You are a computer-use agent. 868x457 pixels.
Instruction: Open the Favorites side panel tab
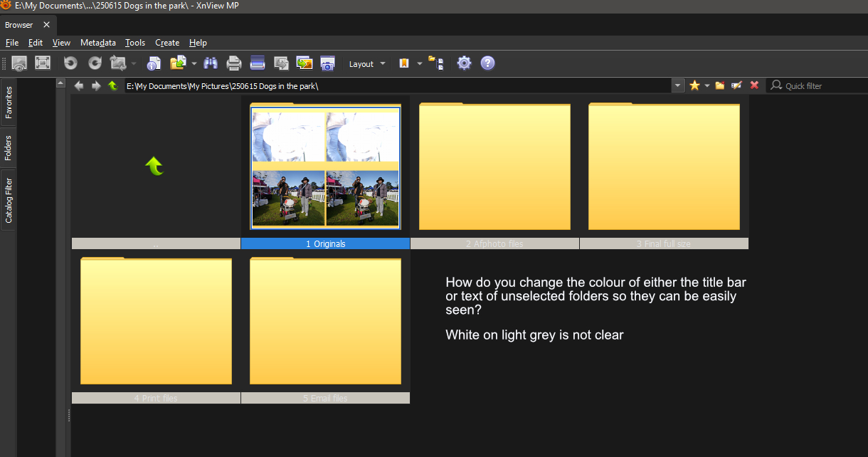coord(9,103)
